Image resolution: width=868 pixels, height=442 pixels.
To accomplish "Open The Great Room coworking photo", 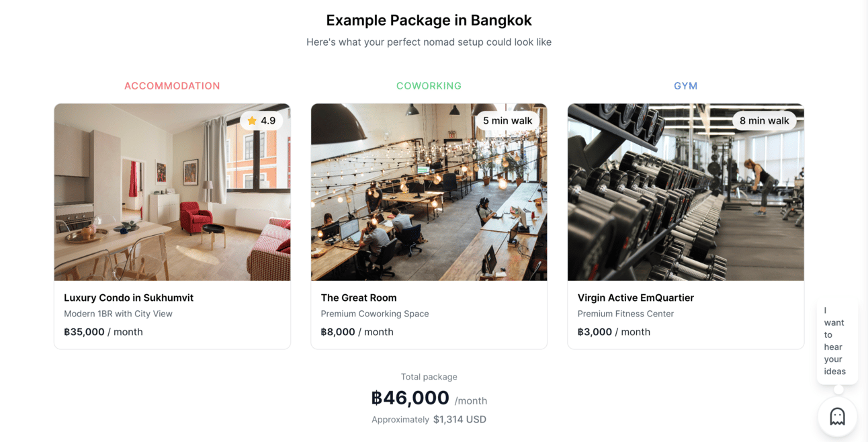I will (429, 192).
